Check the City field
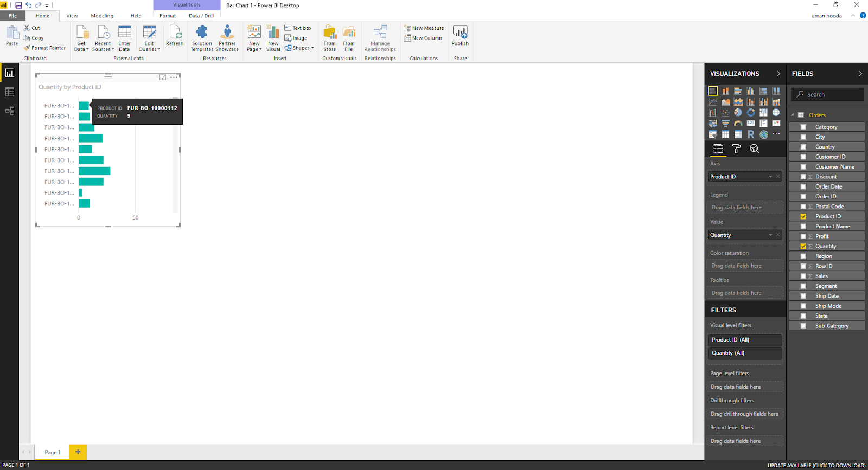This screenshot has width=868, height=470. (x=803, y=137)
